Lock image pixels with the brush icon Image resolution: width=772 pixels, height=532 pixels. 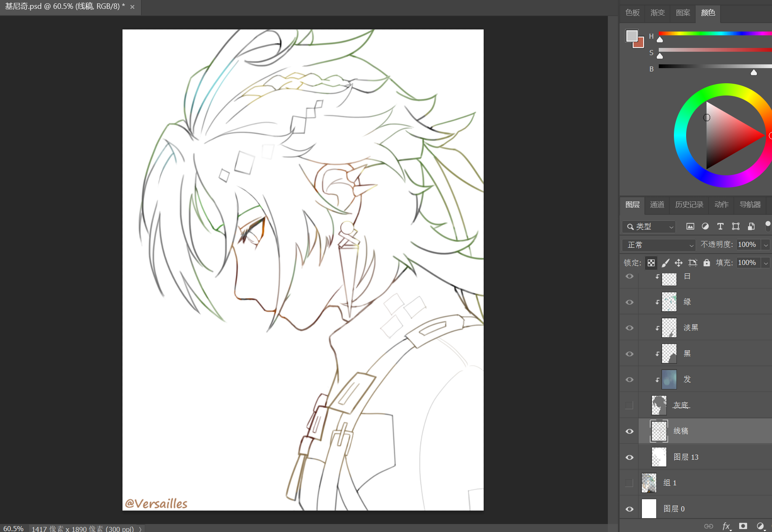tap(666, 263)
